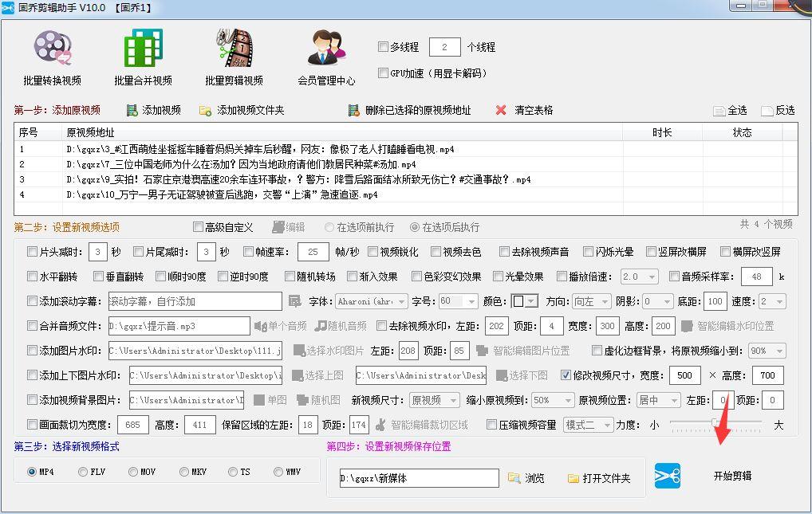Click the 滚动字幕 text input field

194,301
